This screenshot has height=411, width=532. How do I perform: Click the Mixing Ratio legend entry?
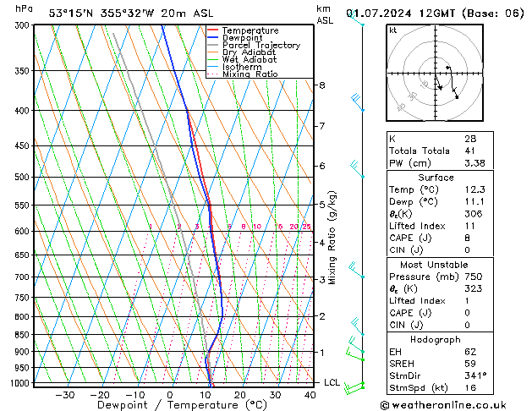tap(242, 74)
